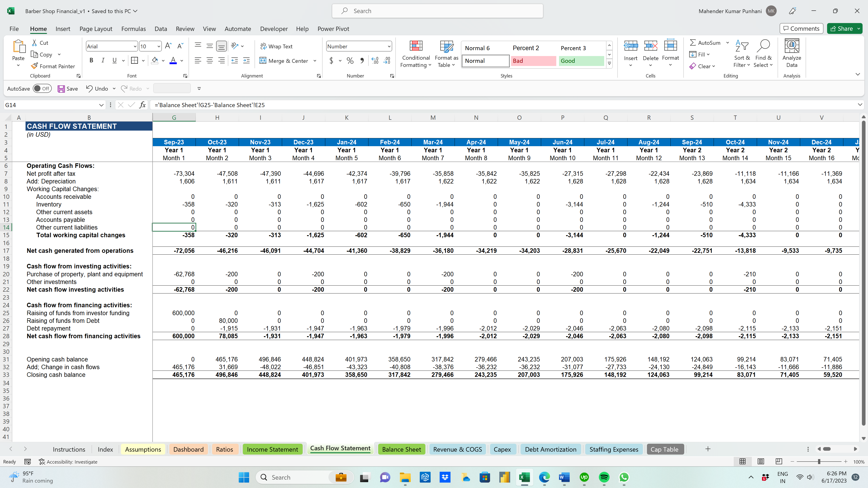Toggle bold on the selected cell
Viewport: 868px width, 488px height.
91,60
